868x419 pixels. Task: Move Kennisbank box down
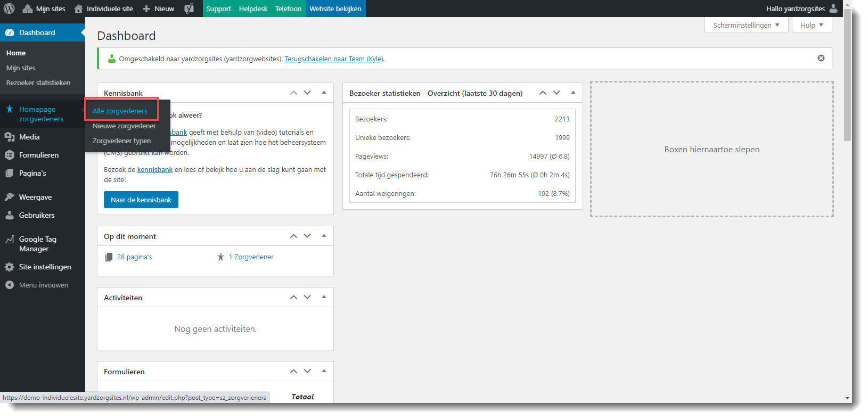point(307,93)
